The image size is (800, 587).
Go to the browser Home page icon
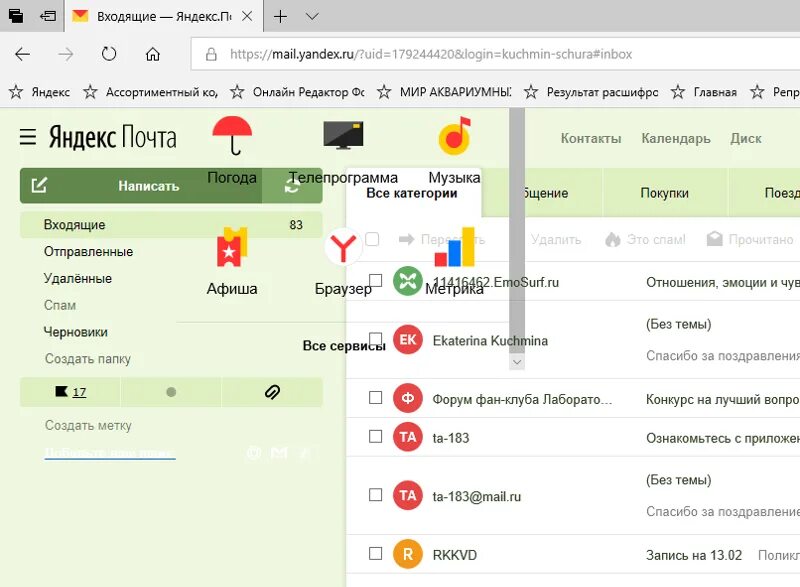[153, 54]
